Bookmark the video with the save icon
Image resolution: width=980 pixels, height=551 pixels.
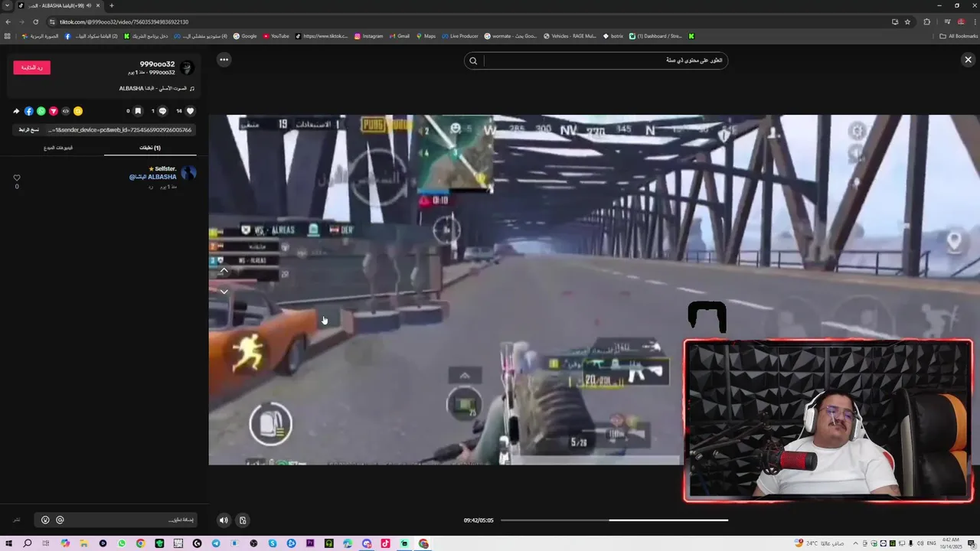click(138, 111)
